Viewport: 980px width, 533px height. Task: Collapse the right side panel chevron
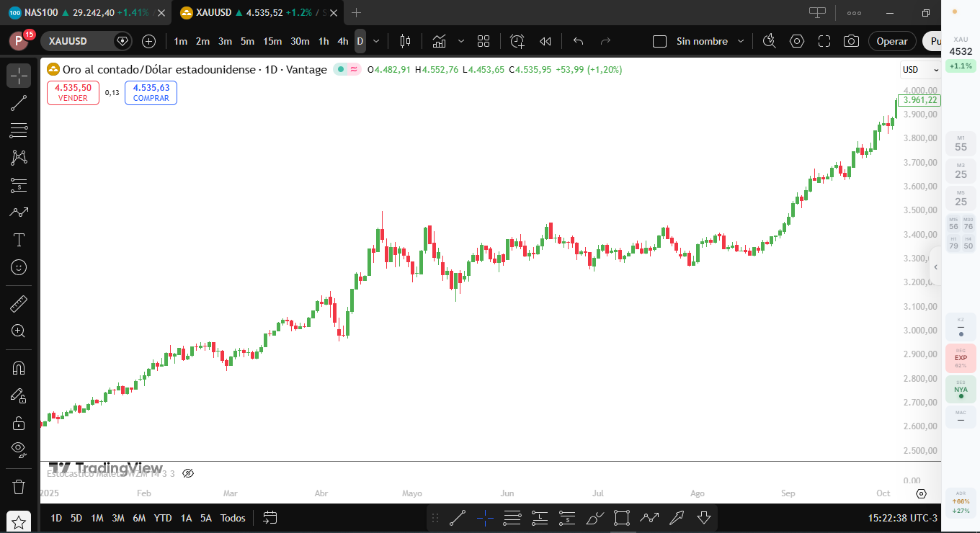tap(935, 267)
